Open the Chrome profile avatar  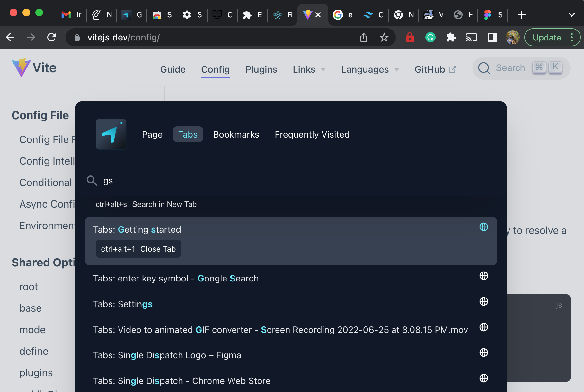coord(513,38)
